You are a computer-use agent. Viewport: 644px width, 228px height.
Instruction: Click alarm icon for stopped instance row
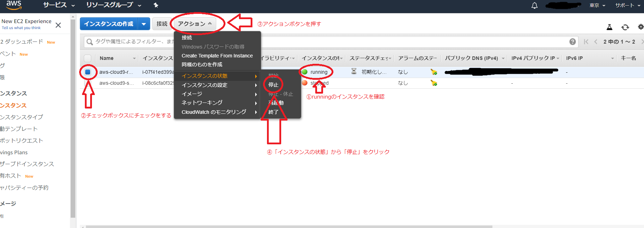pyautogui.click(x=434, y=83)
